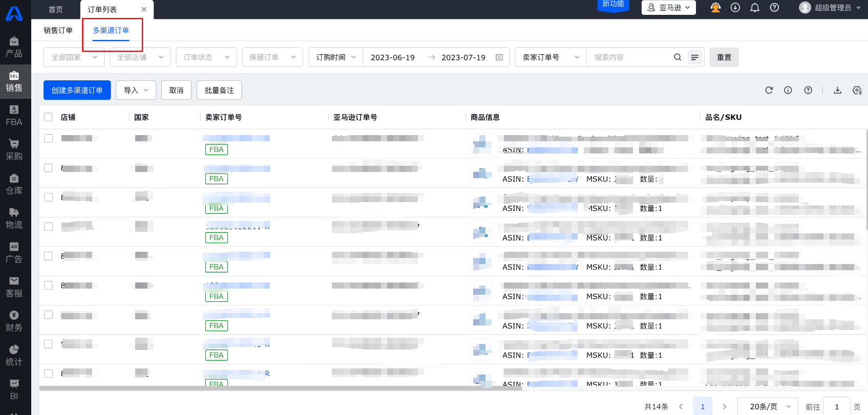
Task: Go to pagination page 1
Action: pos(703,406)
